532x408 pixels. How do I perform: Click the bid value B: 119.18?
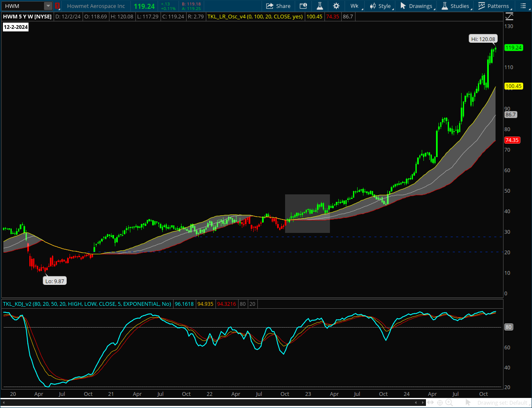[x=191, y=4]
